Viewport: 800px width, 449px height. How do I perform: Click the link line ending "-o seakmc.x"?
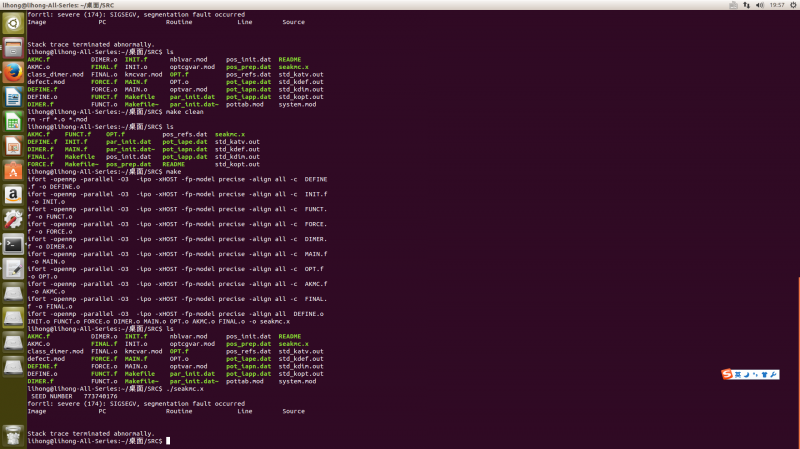[159, 321]
